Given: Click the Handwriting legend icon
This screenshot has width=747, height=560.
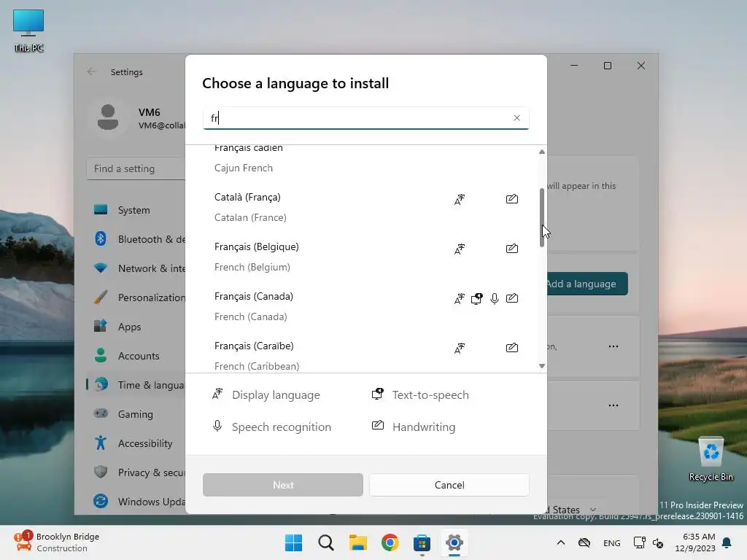Looking at the screenshot, I should pos(377,425).
